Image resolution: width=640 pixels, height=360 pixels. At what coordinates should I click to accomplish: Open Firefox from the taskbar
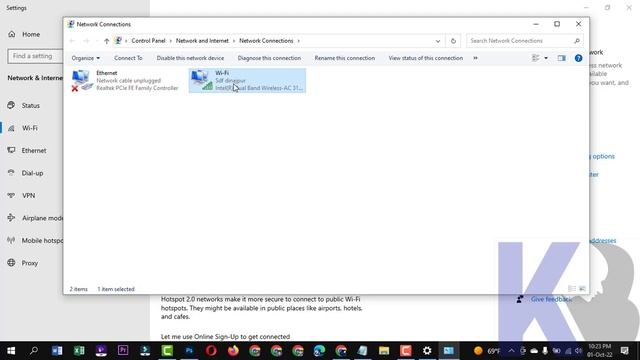[x=233, y=351]
